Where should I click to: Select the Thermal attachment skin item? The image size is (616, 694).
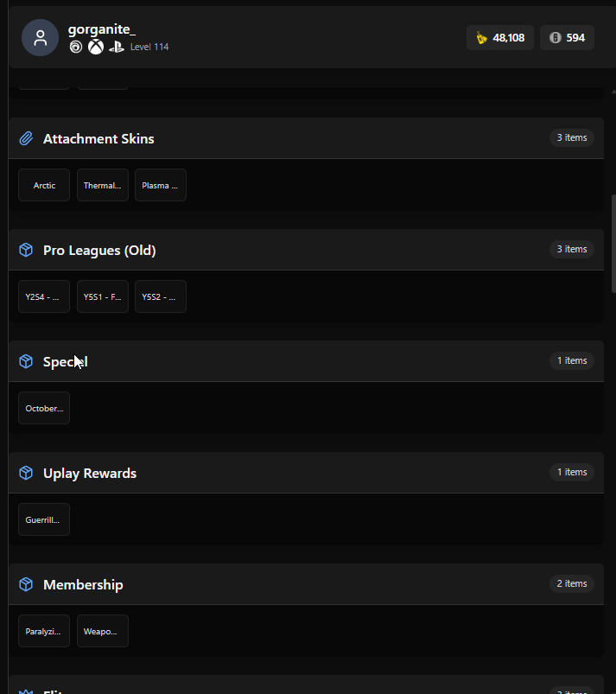(103, 185)
